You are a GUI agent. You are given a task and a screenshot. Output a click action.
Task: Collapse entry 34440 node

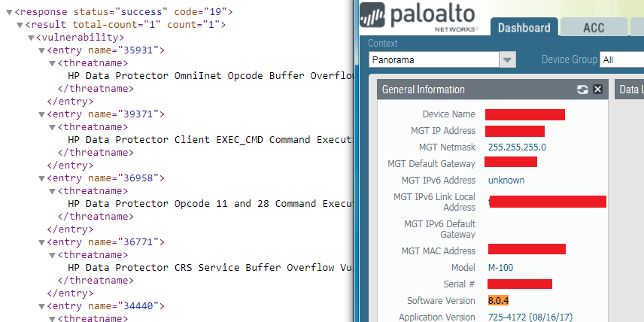[41, 306]
